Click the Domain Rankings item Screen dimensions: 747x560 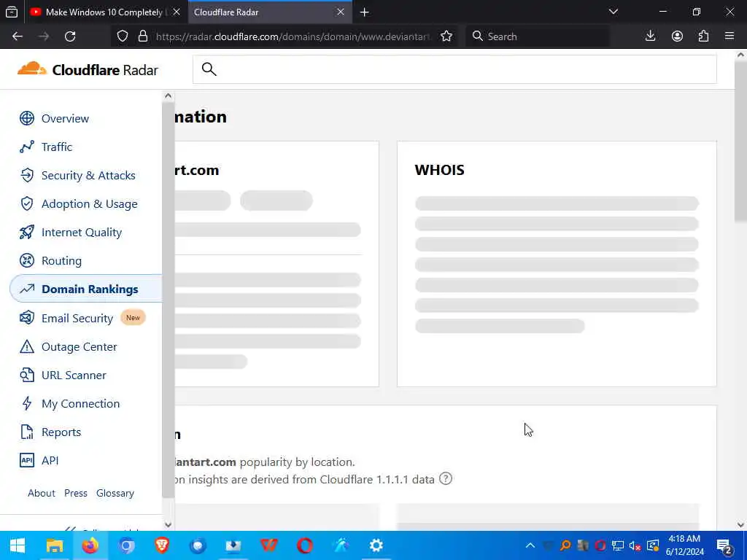pos(86,289)
